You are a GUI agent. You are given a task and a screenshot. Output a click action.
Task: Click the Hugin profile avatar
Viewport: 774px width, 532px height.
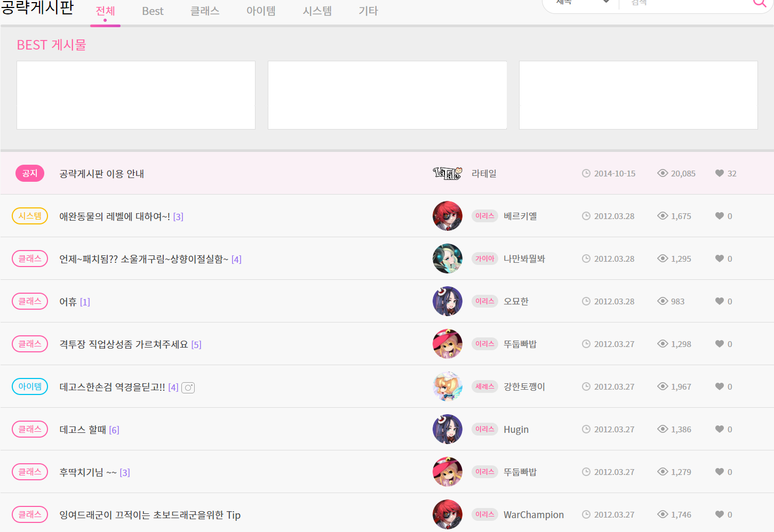[447, 429]
